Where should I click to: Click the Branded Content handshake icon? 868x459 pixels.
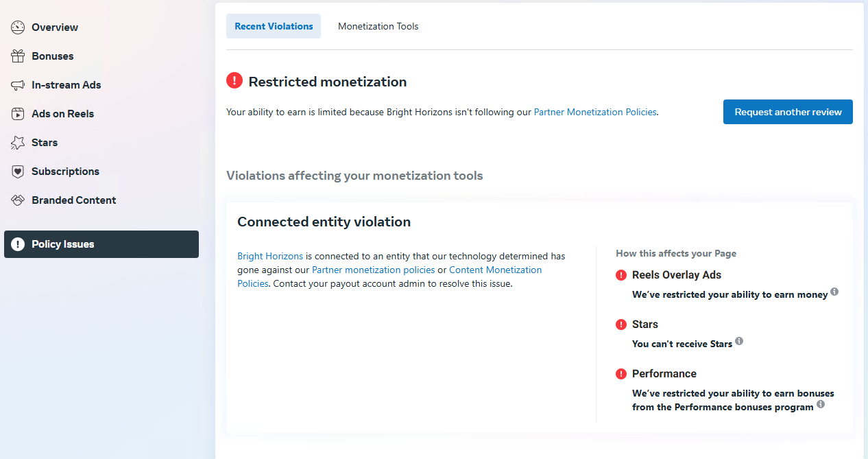[18, 200]
